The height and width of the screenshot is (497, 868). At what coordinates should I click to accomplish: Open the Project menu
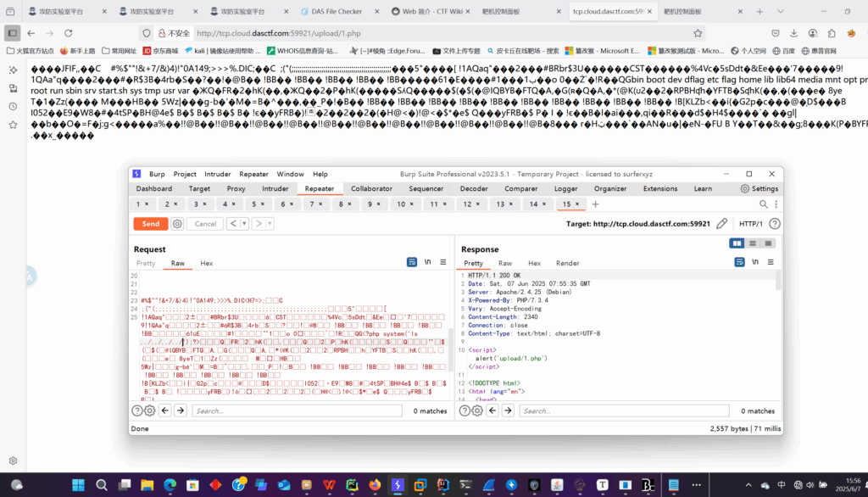184,174
